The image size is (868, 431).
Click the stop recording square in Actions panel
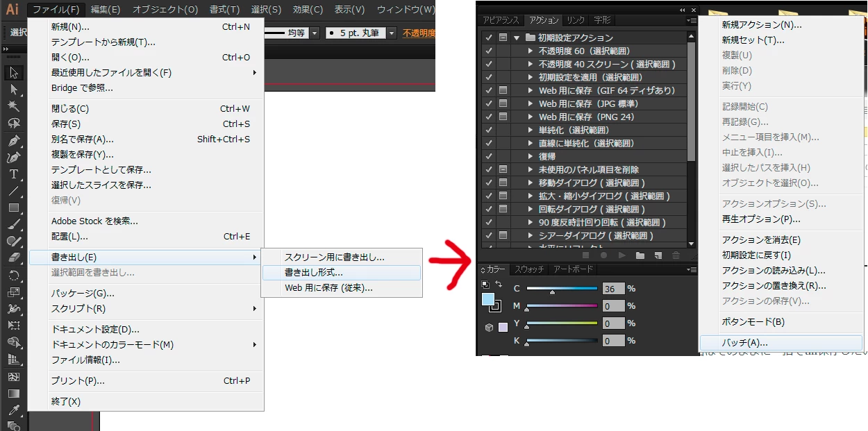(x=587, y=255)
